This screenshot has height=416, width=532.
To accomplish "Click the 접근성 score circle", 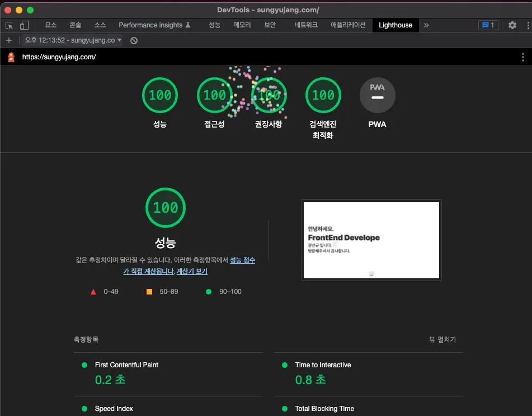I will [x=214, y=95].
